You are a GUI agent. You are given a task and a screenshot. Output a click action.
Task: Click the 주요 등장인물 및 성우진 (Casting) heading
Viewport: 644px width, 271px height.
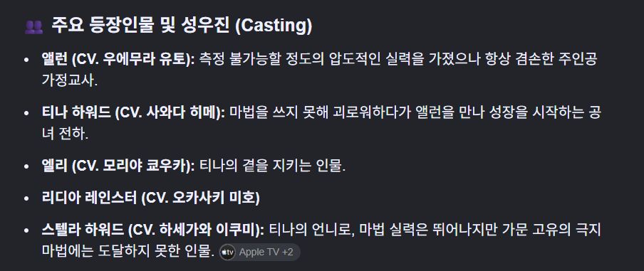point(182,26)
